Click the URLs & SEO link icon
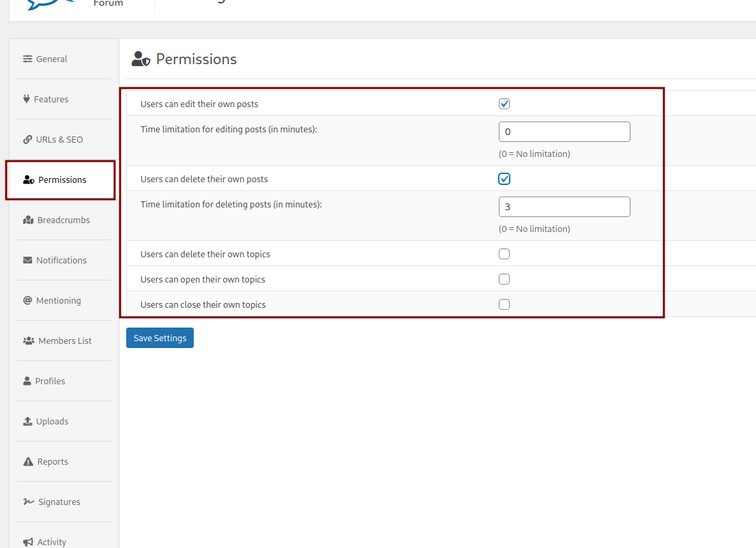This screenshot has height=548, width=756. (27, 139)
